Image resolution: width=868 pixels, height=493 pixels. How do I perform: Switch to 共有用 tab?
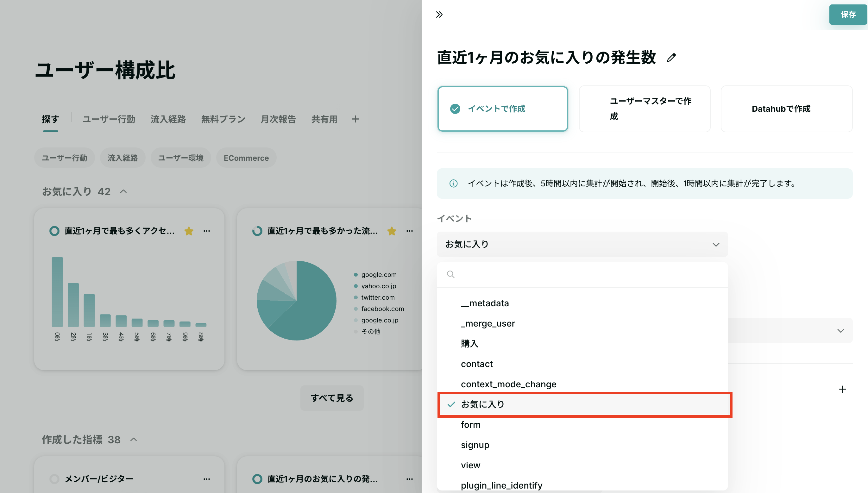[324, 119]
